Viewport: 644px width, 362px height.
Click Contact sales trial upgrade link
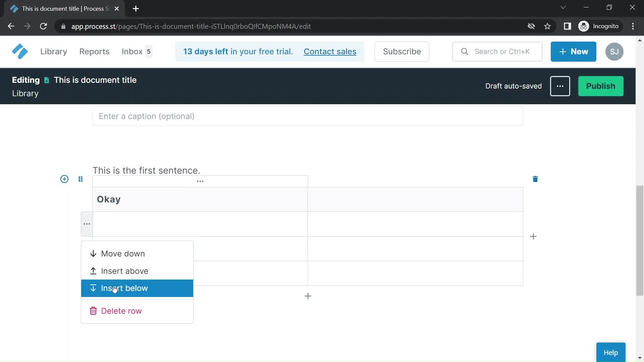[x=330, y=51]
